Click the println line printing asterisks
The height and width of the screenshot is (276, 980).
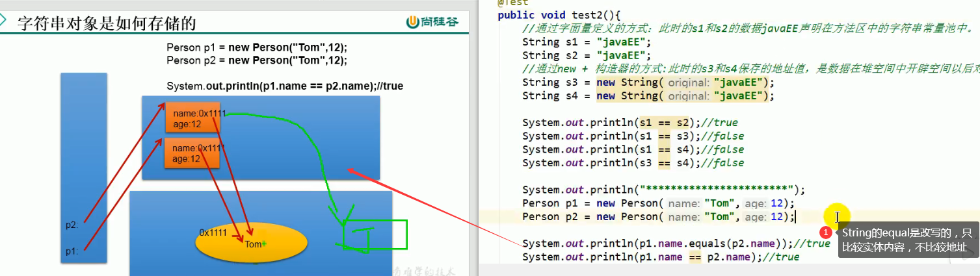664,190
